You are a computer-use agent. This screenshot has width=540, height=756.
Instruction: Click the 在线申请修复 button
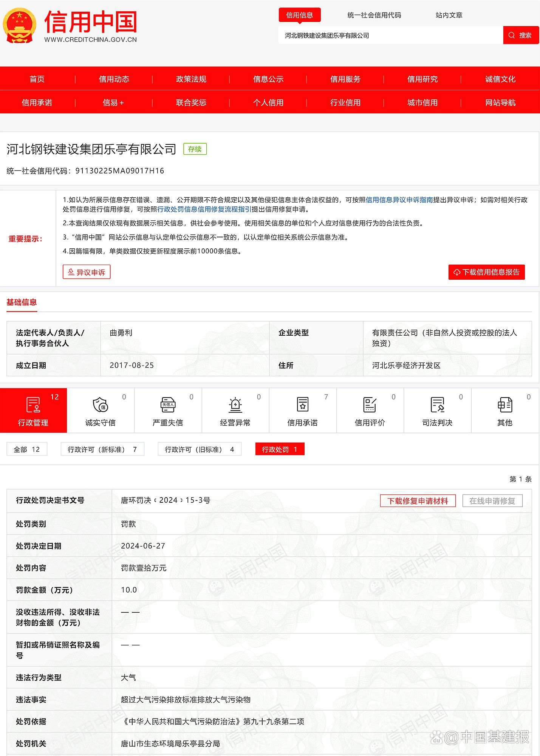pos(492,501)
